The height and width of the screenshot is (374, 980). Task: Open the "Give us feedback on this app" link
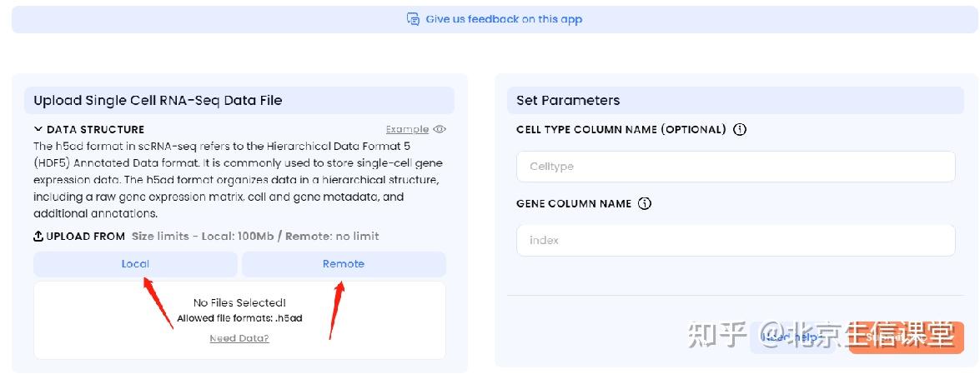tap(504, 19)
